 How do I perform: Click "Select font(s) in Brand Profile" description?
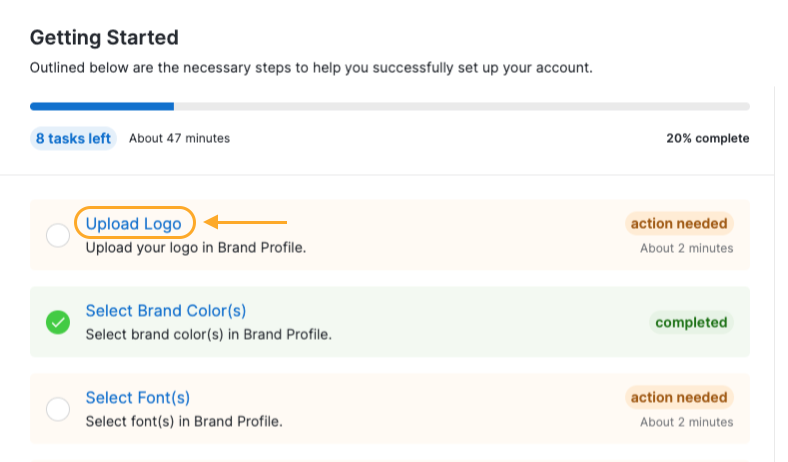tap(184, 421)
